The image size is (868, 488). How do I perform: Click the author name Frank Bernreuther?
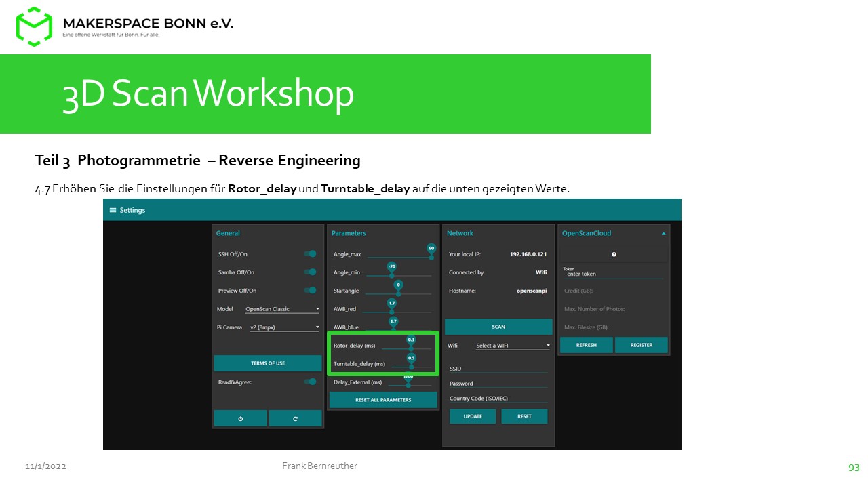click(x=319, y=466)
